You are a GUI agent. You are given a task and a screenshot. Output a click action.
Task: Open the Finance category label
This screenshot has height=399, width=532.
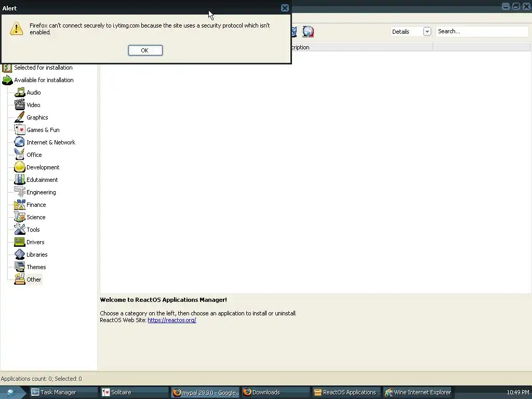36,205
